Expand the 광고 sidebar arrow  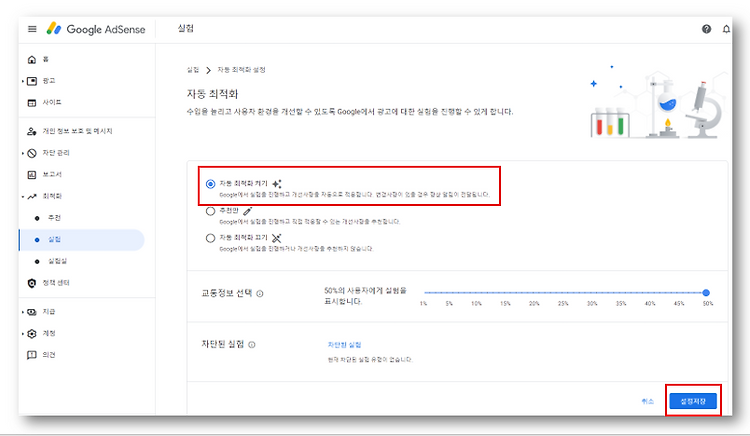tap(22, 81)
